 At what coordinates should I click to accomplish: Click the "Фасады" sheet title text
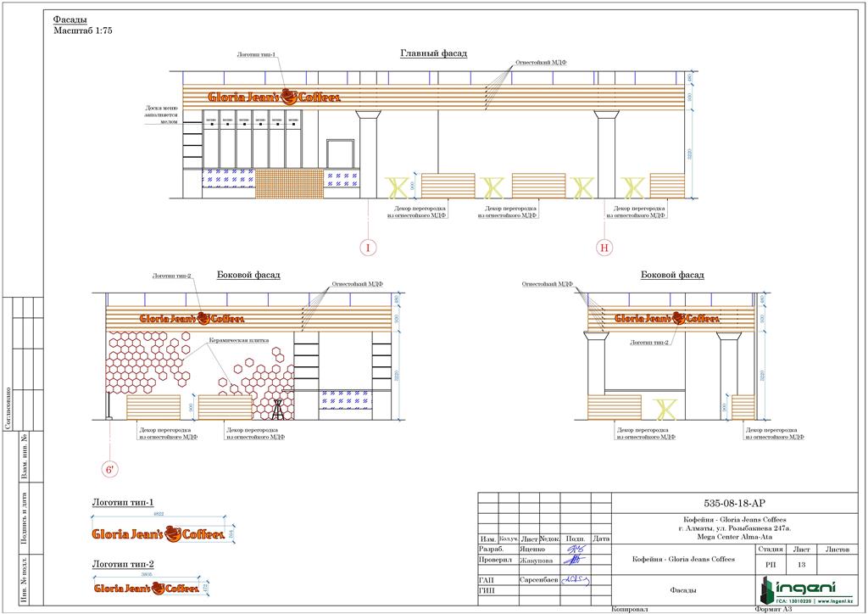pos(70,20)
